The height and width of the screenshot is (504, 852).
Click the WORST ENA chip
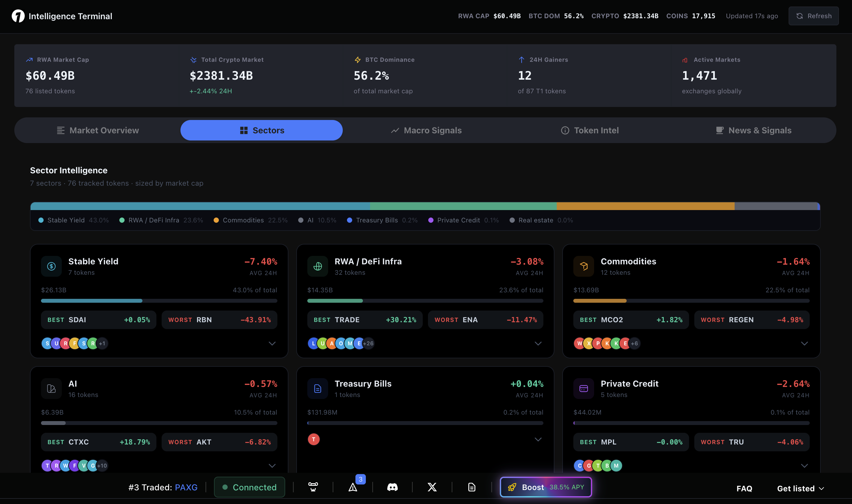(486, 320)
